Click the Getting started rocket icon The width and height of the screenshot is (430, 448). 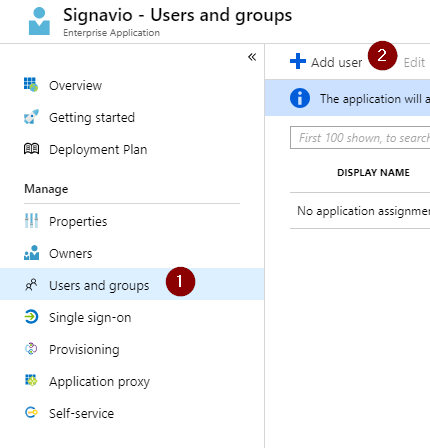tap(31, 117)
